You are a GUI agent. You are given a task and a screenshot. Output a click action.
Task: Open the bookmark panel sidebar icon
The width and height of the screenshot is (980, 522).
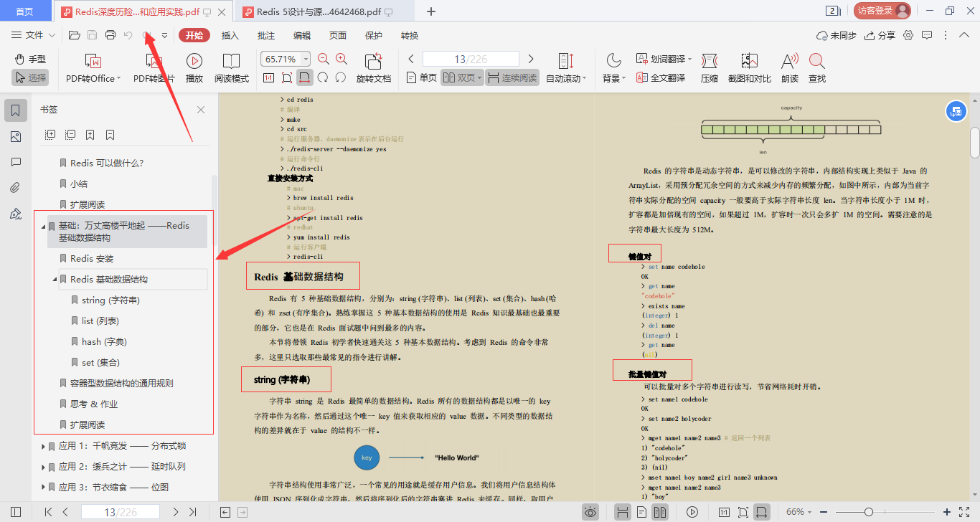16,110
